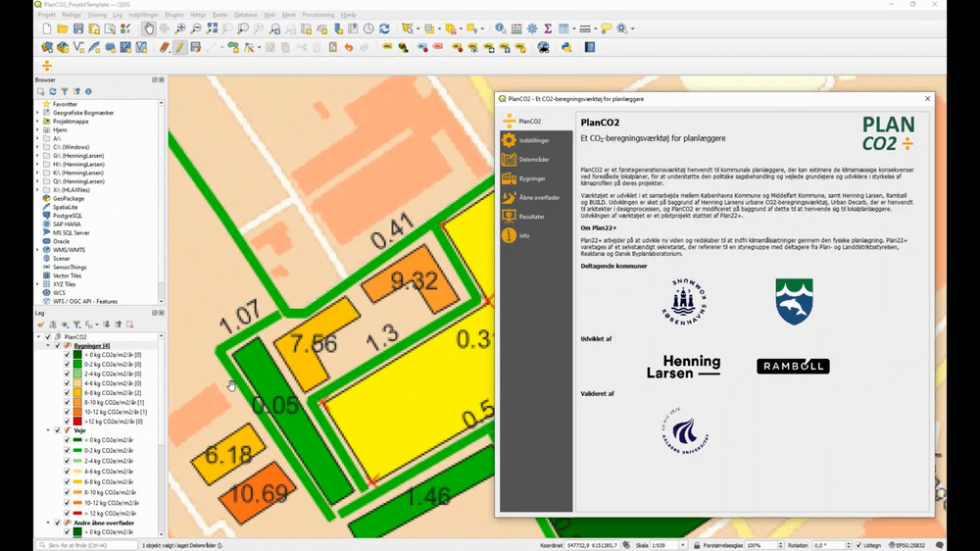Click the Browser panel filter icon
Viewport: 980px width, 551px height.
pyautogui.click(x=65, y=91)
